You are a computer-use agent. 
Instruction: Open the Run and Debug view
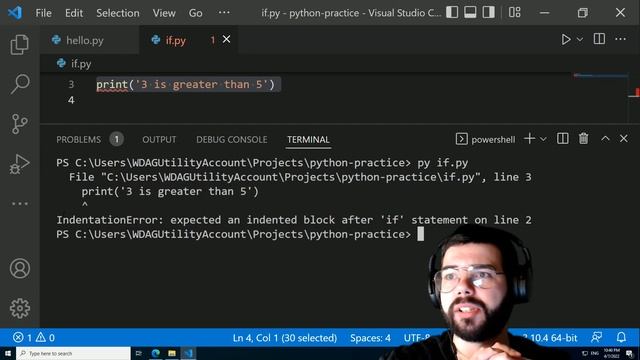[20, 164]
